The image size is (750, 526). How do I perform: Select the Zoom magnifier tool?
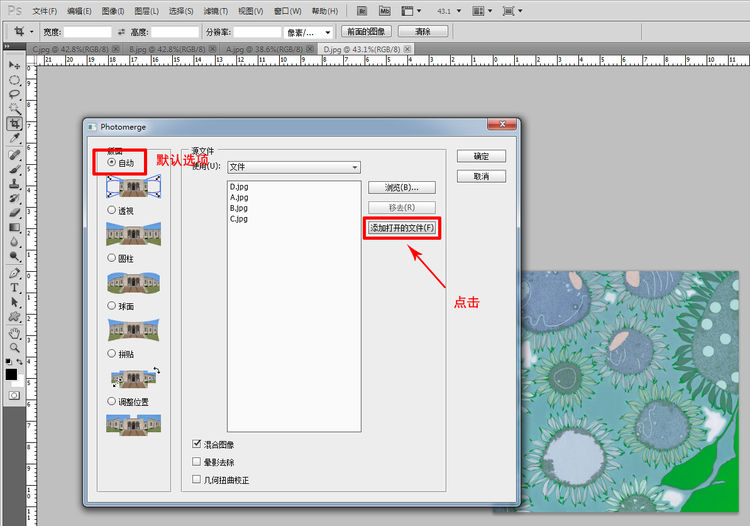coord(14,347)
